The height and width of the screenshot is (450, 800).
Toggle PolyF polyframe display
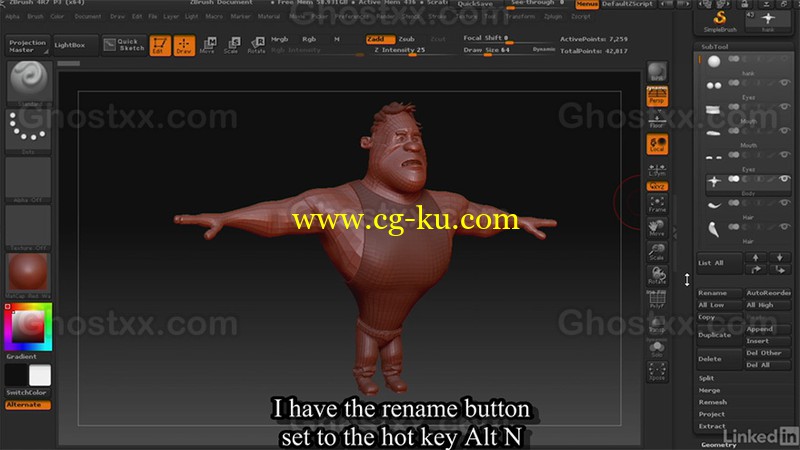pos(657,299)
